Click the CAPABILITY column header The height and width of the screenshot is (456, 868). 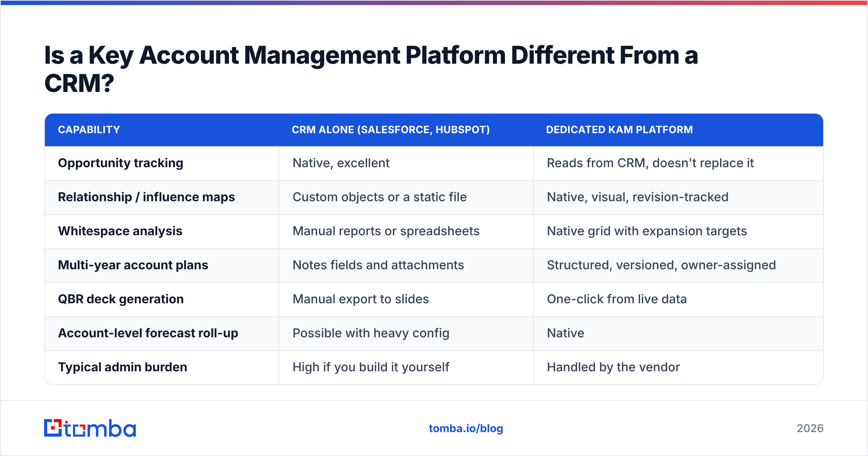point(89,130)
